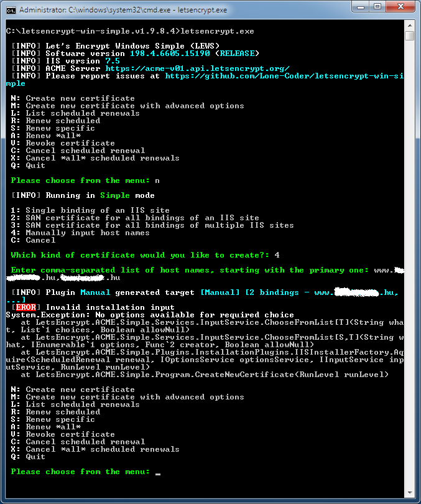Viewport: 421px width, 504px height.
Task: Click 'System.Exception: No options available' line
Action: click(x=150, y=315)
